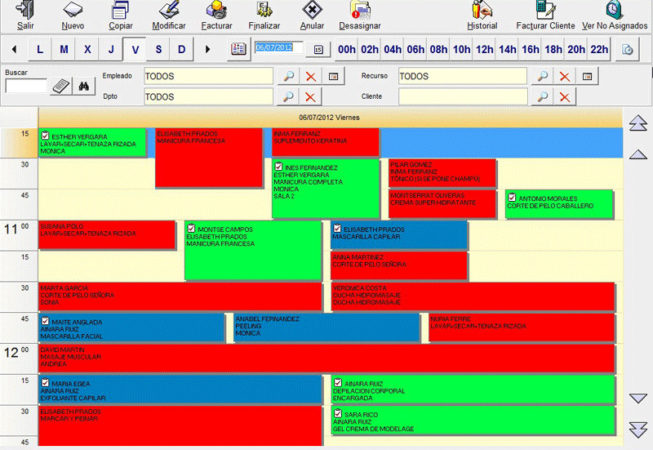This screenshot has height=450, width=653.
Task: Select the S (Saturday) day tab
Action: pyautogui.click(x=158, y=50)
